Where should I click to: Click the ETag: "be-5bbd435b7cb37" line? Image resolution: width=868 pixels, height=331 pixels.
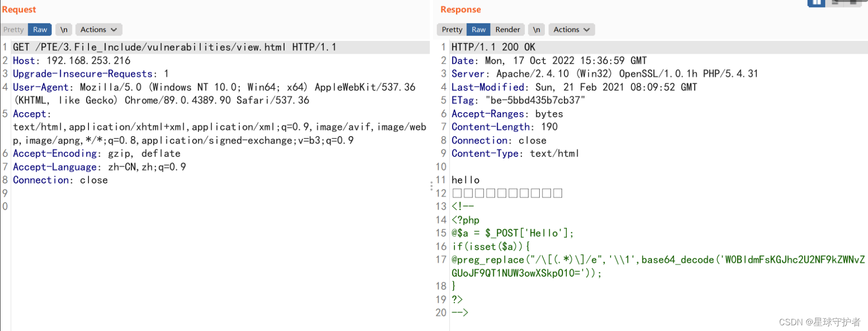click(518, 100)
